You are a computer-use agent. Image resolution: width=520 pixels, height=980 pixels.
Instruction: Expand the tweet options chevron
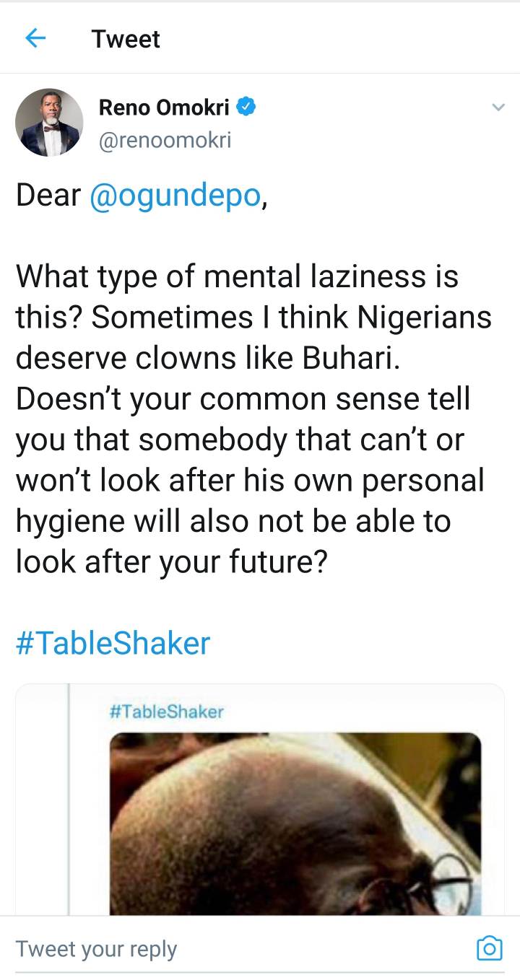pyautogui.click(x=498, y=108)
